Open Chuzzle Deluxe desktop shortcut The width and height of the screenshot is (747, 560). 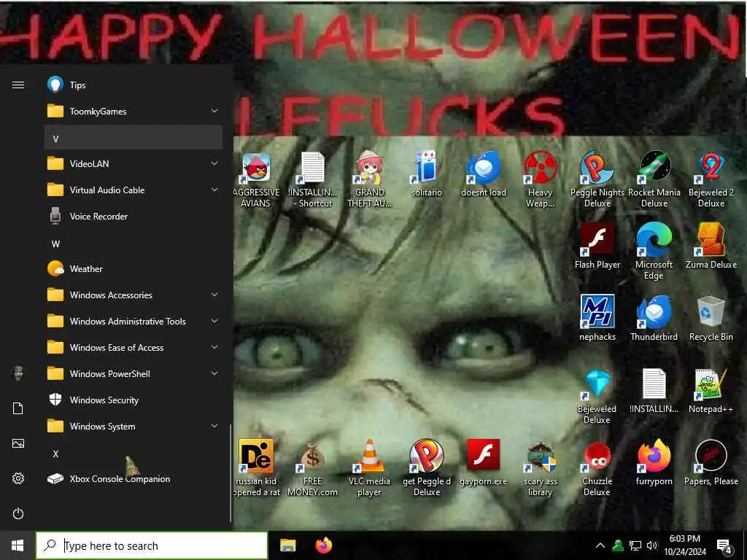tap(597, 468)
